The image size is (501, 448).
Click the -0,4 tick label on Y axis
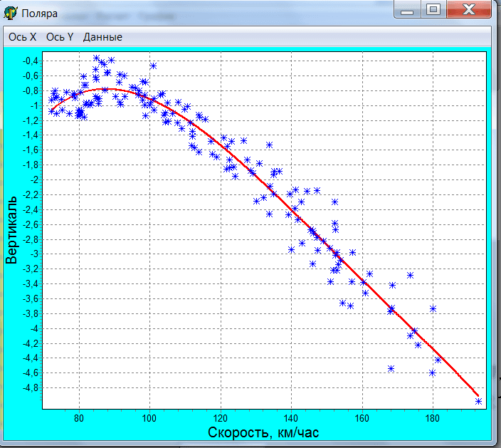(30, 61)
